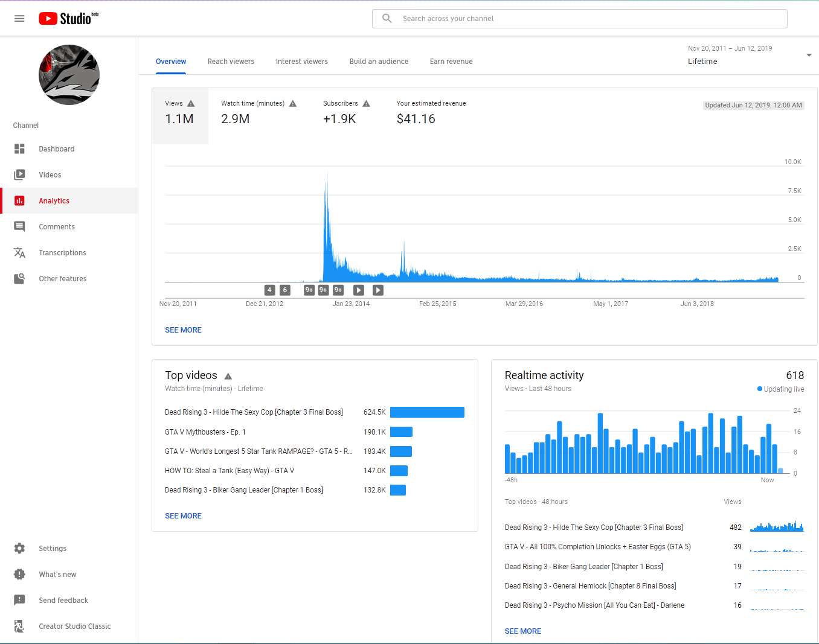Switch to the Overview tab
This screenshot has height=644, width=819.
[x=171, y=62]
